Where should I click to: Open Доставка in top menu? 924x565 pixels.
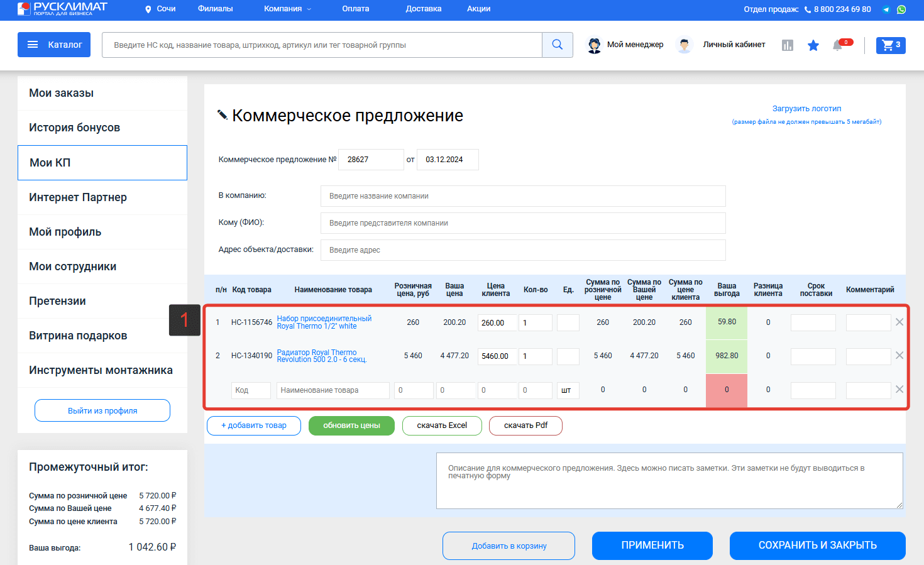tap(424, 9)
